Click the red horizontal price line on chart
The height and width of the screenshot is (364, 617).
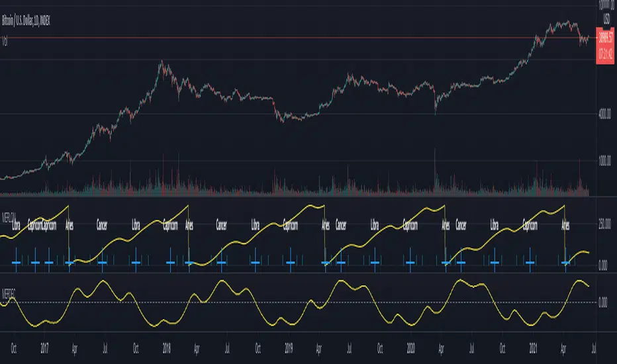tap(298, 37)
